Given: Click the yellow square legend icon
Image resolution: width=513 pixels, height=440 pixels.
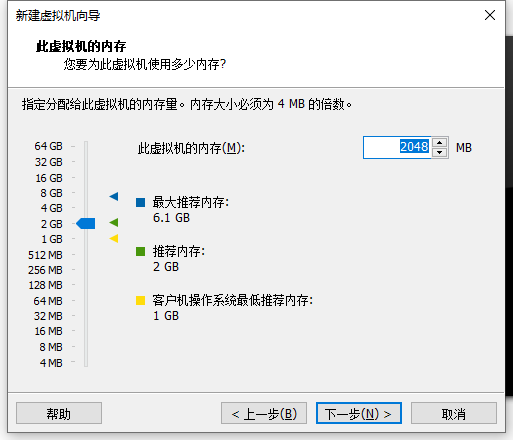Looking at the screenshot, I should pyautogui.click(x=140, y=300).
